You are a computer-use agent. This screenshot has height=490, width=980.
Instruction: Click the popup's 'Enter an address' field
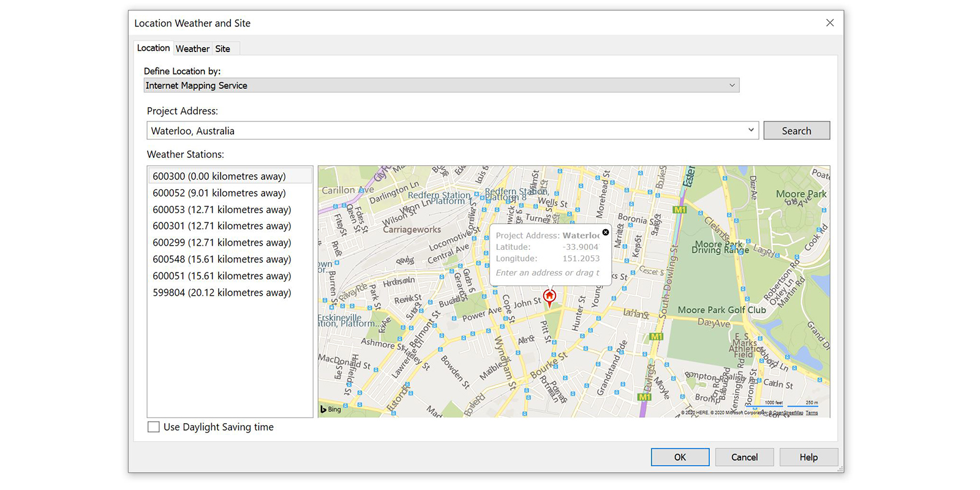click(x=547, y=273)
